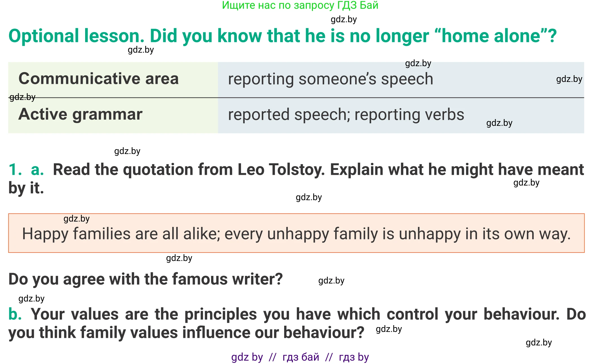Open the purple 'гдз бай' footer link
Viewport: 601px width, 364px height.
pyautogui.click(x=301, y=357)
